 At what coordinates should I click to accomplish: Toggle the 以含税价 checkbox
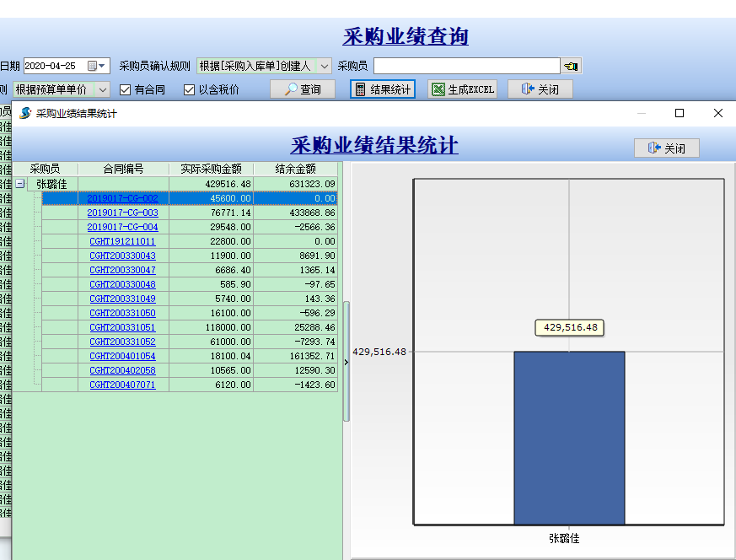pos(190,89)
